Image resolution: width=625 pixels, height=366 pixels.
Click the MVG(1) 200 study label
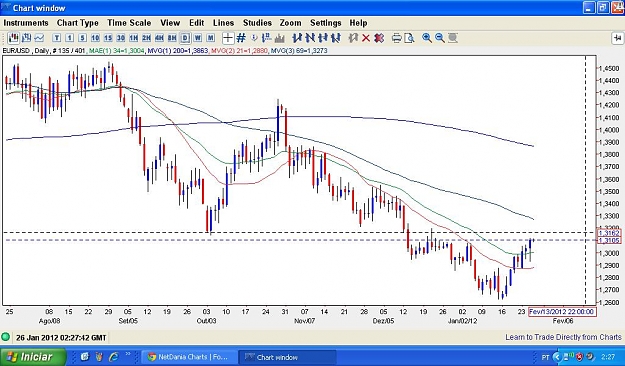(x=178, y=51)
